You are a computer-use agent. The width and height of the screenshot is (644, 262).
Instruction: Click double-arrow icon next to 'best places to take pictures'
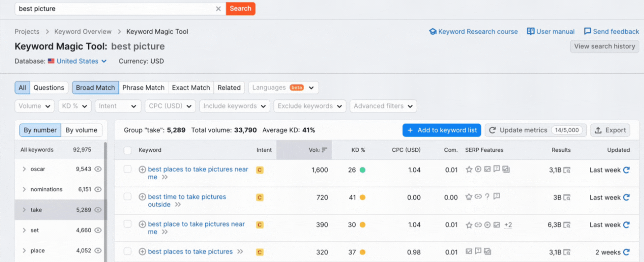(x=240, y=251)
